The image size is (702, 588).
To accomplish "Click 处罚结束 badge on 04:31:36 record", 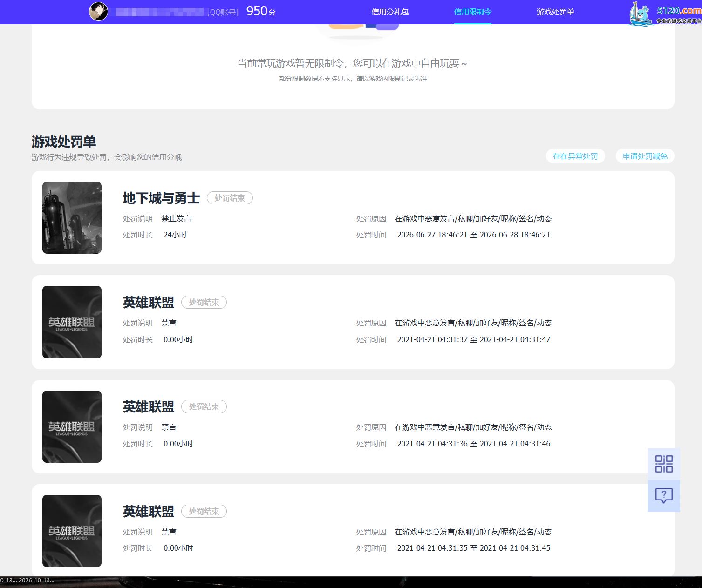I will 204,406.
